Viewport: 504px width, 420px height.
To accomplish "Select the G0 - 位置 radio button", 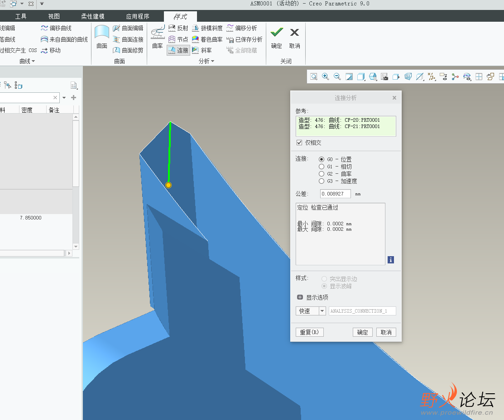I will click(322, 159).
